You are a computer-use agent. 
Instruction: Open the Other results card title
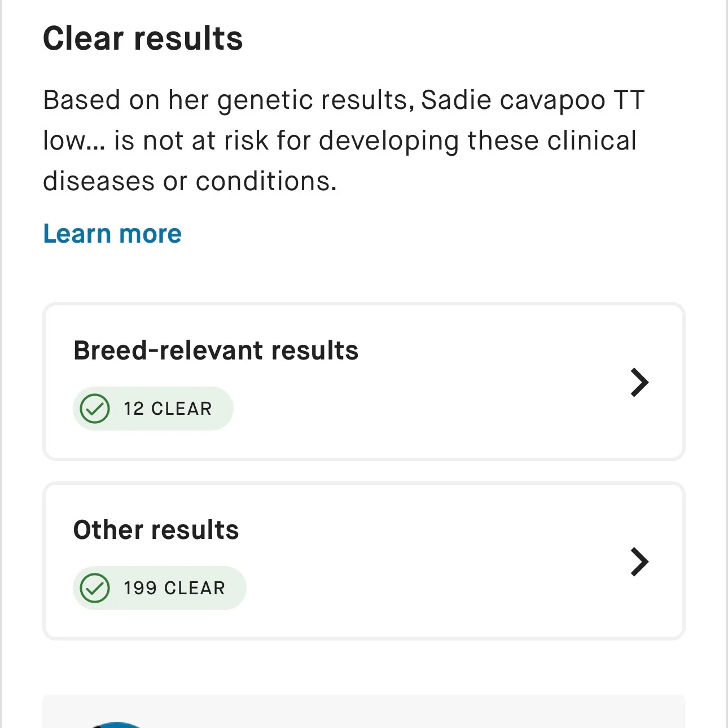(156, 530)
